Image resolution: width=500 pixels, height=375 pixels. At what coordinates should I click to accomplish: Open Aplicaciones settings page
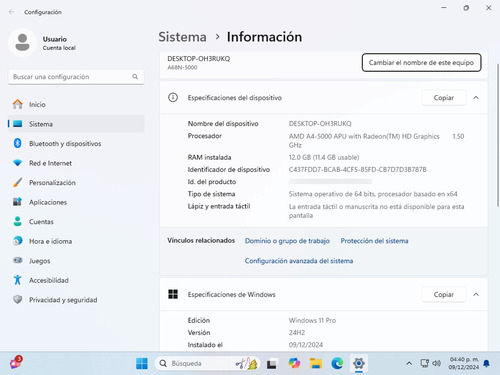pos(76,202)
